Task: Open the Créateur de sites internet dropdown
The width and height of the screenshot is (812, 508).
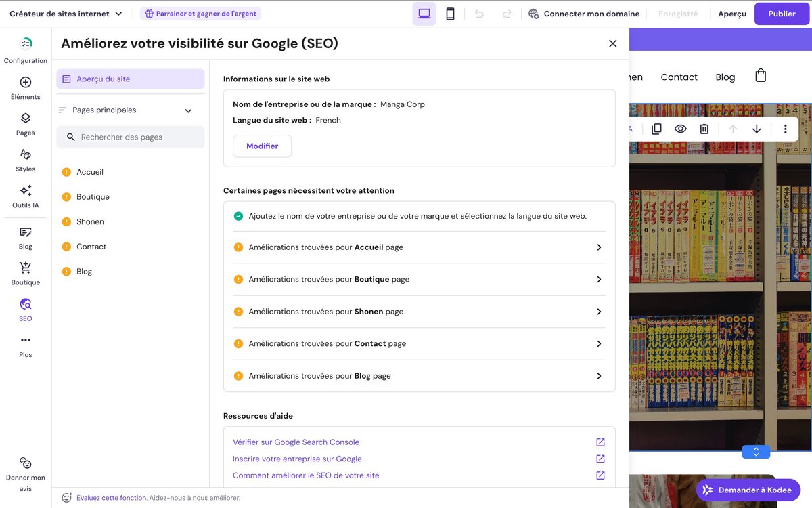Action: [x=66, y=14]
